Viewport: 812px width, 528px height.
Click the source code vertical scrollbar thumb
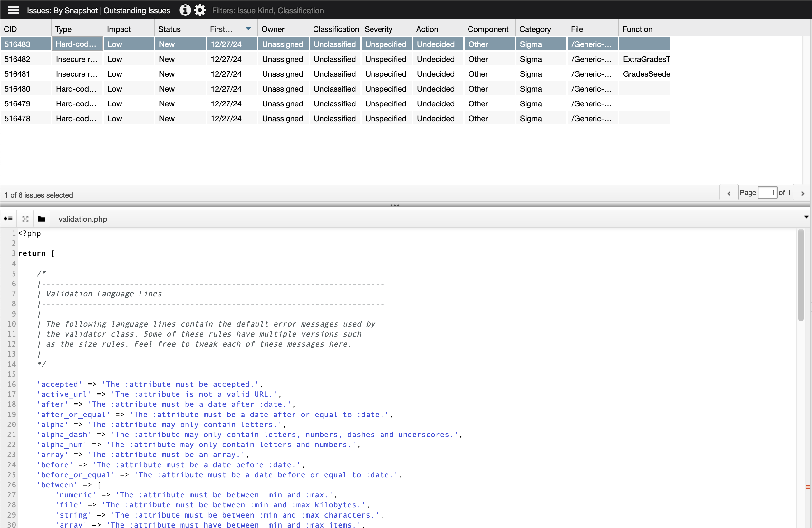(801, 275)
